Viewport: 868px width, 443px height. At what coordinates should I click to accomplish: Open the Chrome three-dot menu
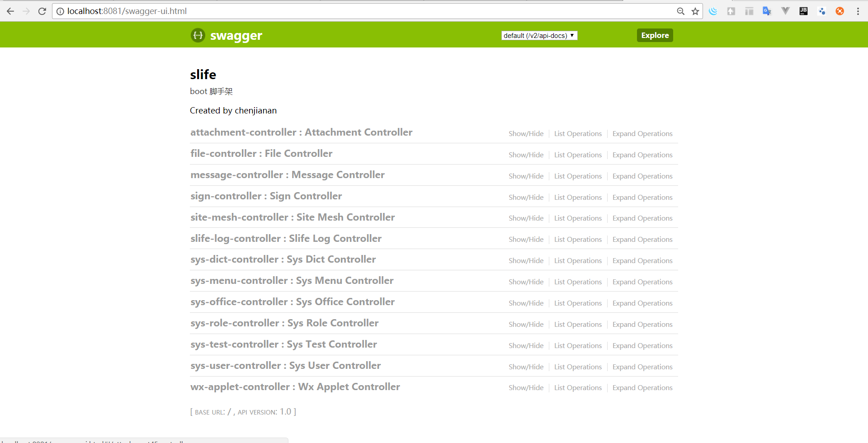[858, 11]
